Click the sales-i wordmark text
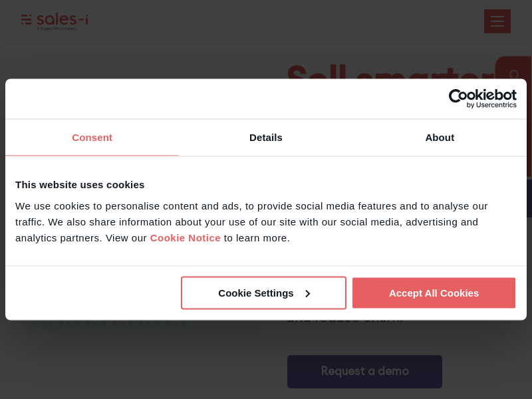Screen dimensions: 532x399 point(62,19)
